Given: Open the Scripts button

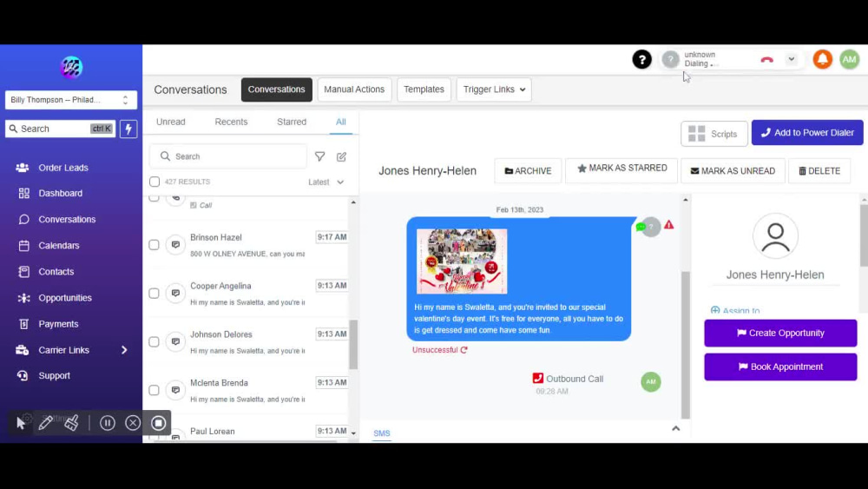Looking at the screenshot, I should coord(714,134).
